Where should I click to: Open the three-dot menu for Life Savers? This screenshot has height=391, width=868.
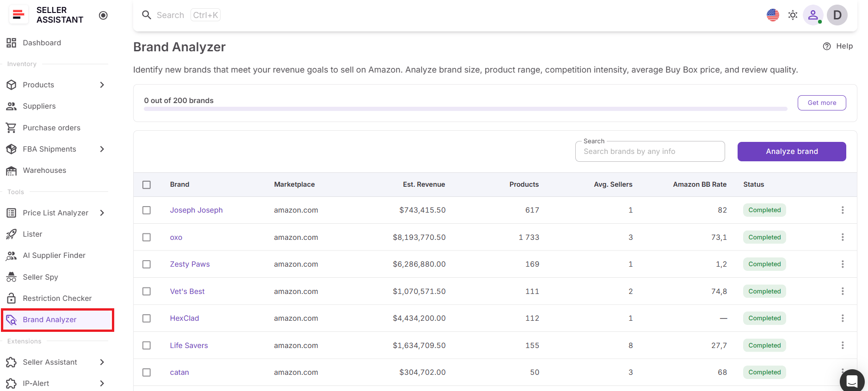point(843,345)
